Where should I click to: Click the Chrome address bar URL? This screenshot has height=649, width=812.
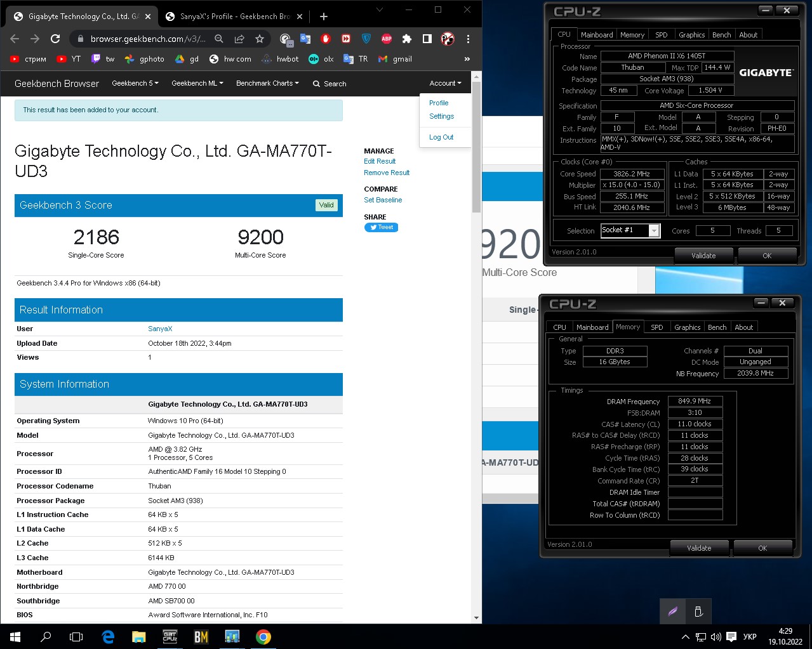point(148,39)
